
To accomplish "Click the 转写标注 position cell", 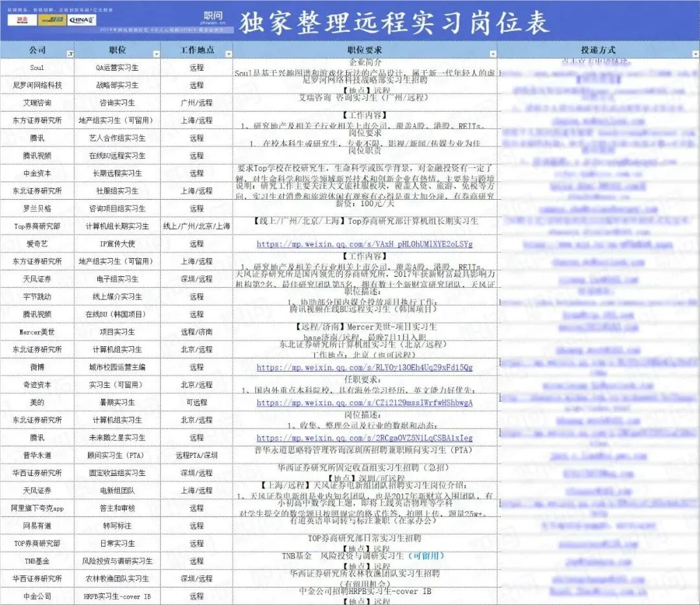I will [x=117, y=526].
